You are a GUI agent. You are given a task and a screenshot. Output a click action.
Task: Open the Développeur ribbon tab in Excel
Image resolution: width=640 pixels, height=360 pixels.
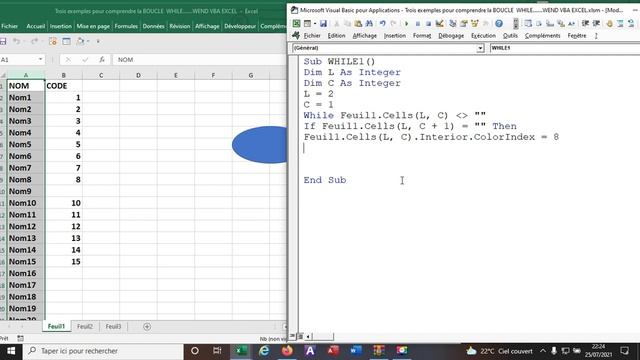240,26
